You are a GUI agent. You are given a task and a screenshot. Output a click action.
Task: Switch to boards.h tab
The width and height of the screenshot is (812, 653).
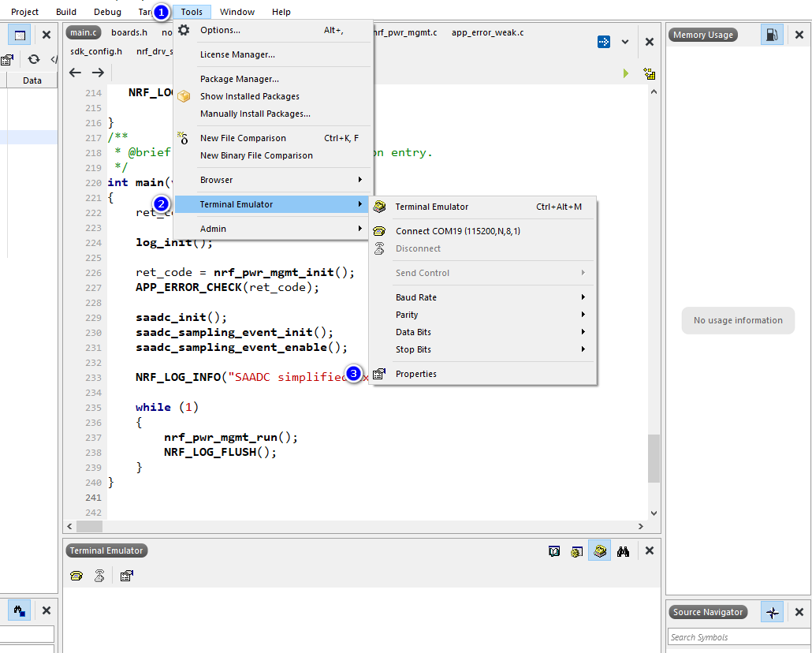click(x=129, y=32)
